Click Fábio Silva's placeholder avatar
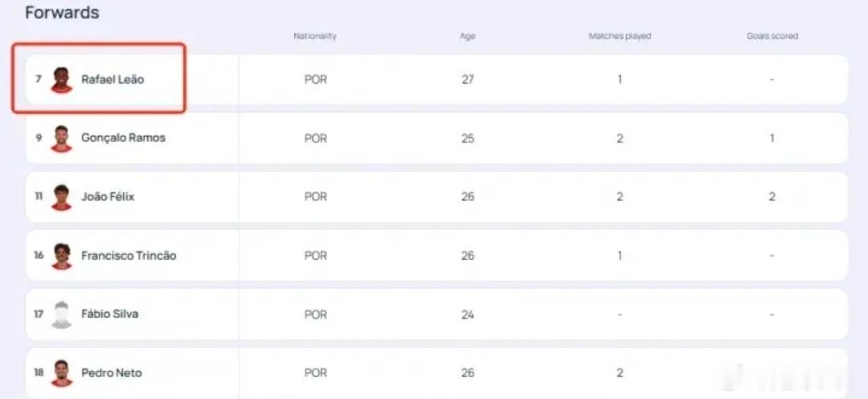This screenshot has width=868, height=399. tap(61, 315)
